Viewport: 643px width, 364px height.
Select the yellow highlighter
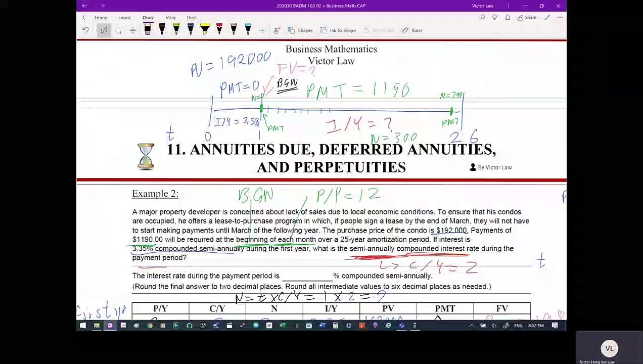tap(205, 30)
